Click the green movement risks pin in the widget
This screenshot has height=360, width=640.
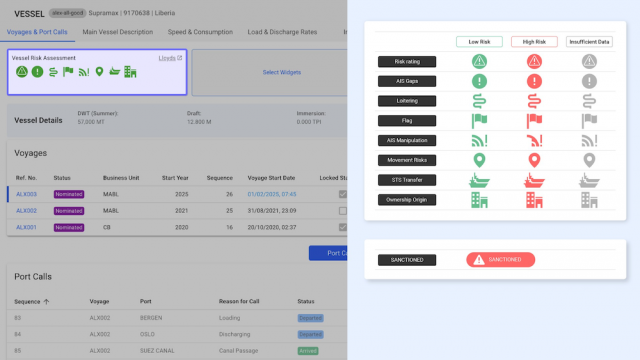point(99,72)
